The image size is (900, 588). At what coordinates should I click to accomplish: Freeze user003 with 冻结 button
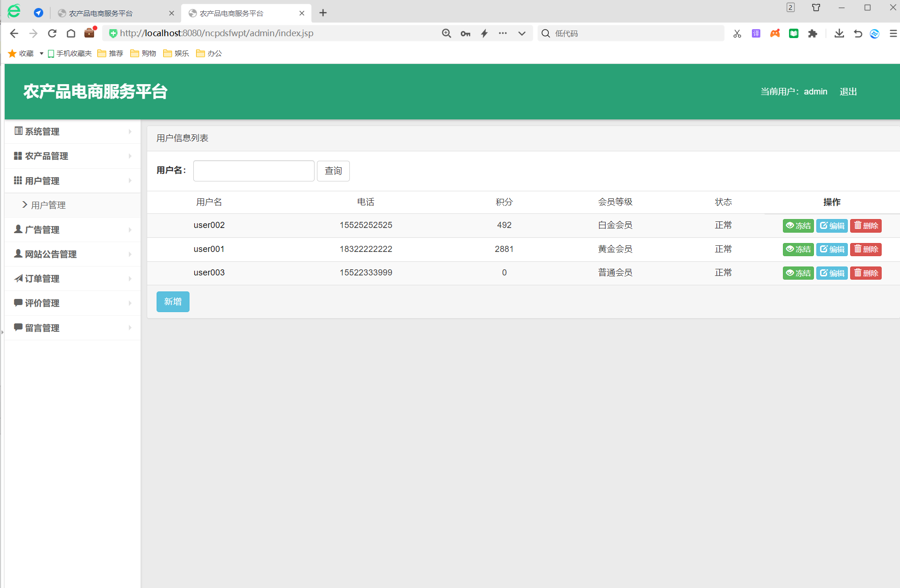[798, 273]
